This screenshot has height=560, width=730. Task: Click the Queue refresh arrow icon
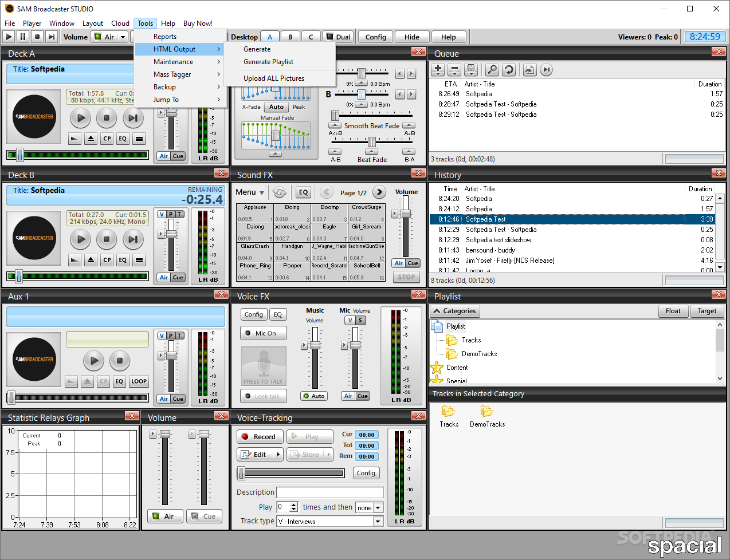(508, 69)
